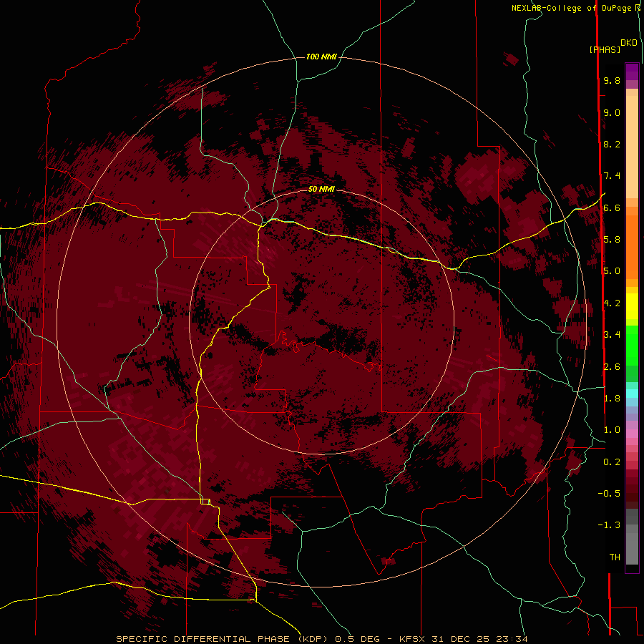Click the orange segment of the color bar
Image resolution: width=644 pixels, height=644 pixels.
[x=632, y=248]
